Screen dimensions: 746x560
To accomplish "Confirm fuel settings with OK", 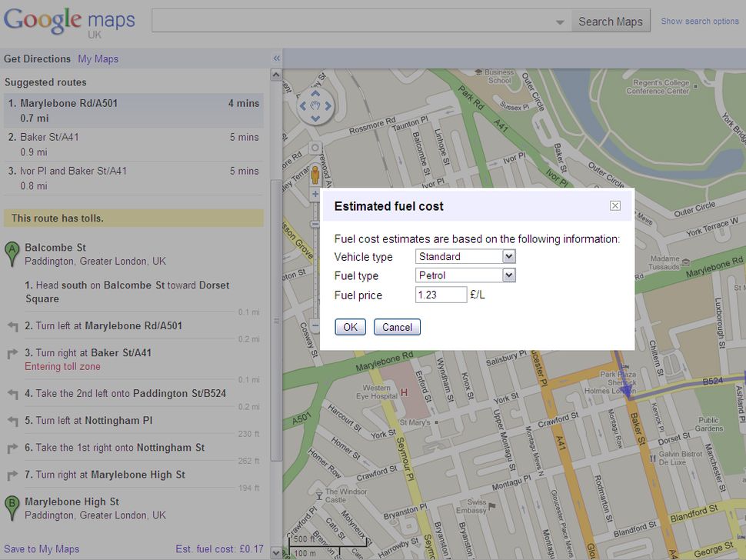I will [x=350, y=326].
